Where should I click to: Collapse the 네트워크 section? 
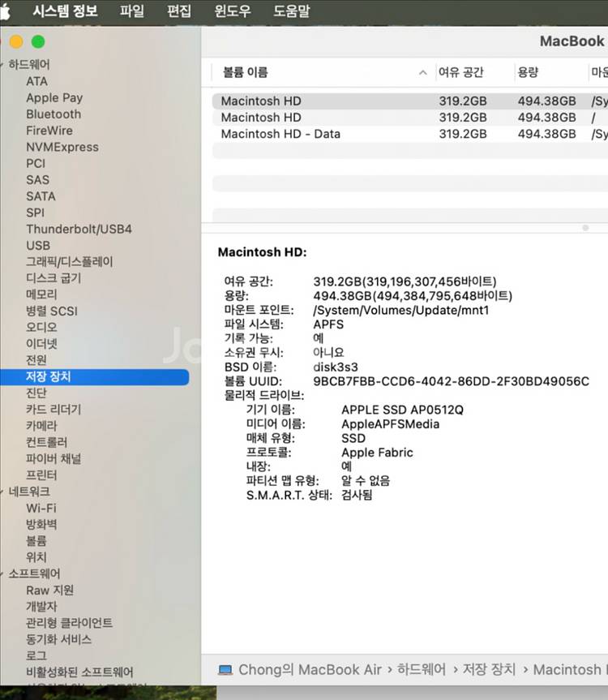point(2,492)
